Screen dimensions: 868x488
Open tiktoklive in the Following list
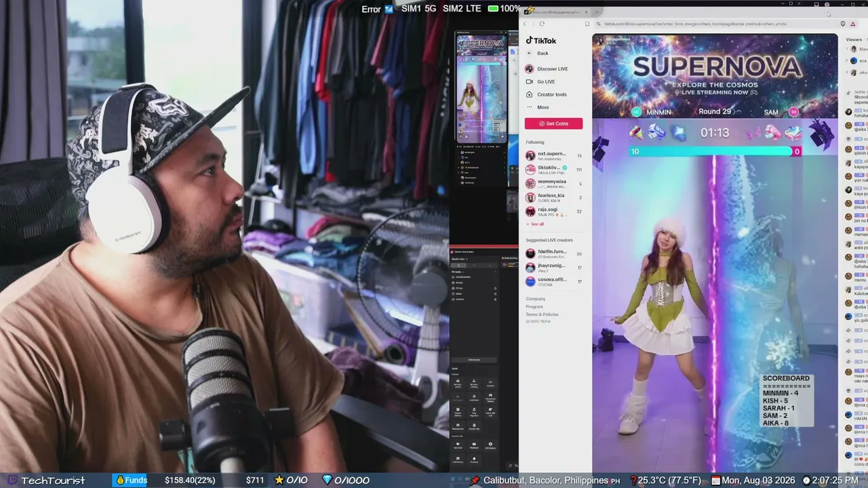click(553, 169)
